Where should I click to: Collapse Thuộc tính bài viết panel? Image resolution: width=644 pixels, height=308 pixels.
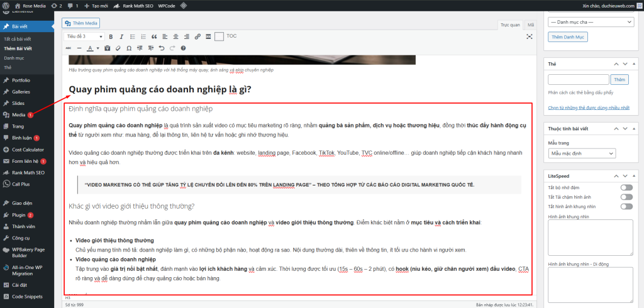(x=635, y=128)
